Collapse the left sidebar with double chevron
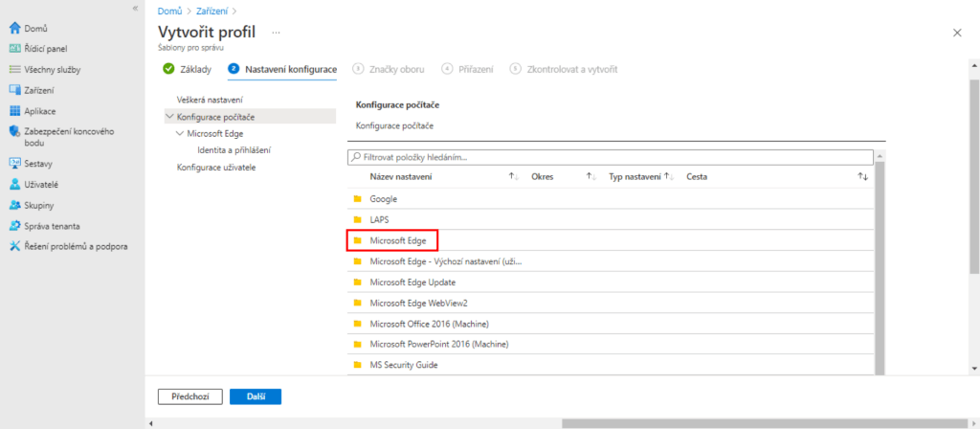 (x=135, y=8)
